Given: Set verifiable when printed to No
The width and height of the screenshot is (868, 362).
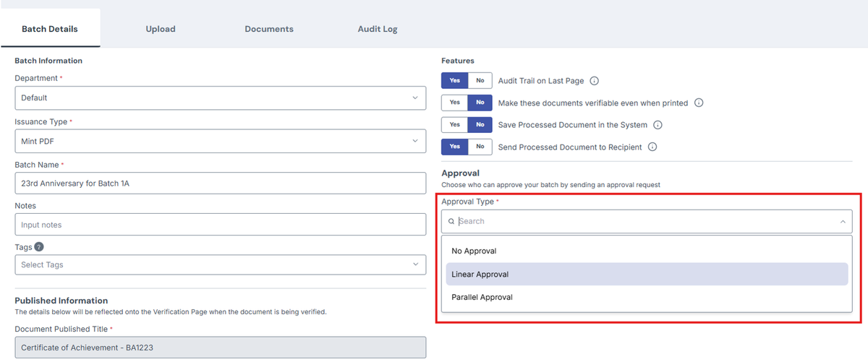Looking at the screenshot, I should coord(480,103).
